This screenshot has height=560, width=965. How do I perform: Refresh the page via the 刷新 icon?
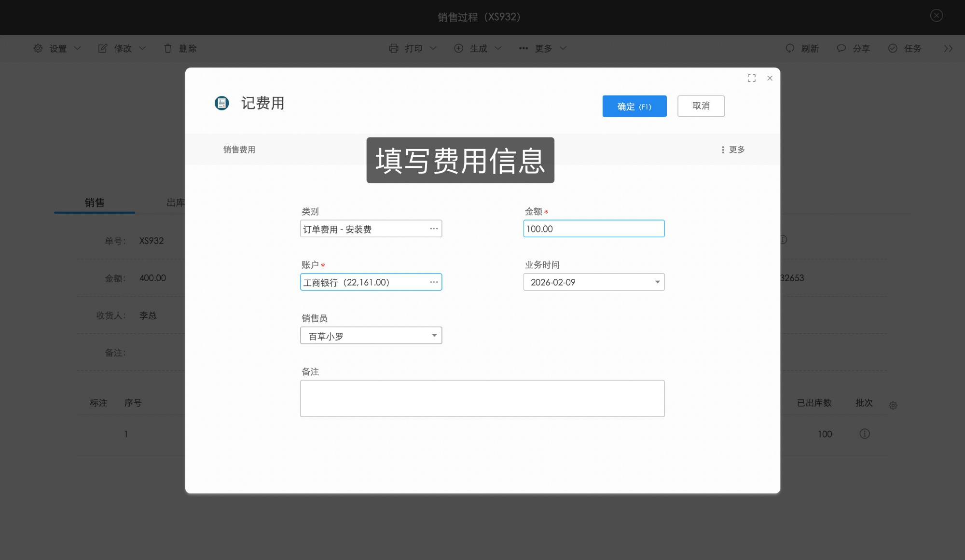[790, 48]
